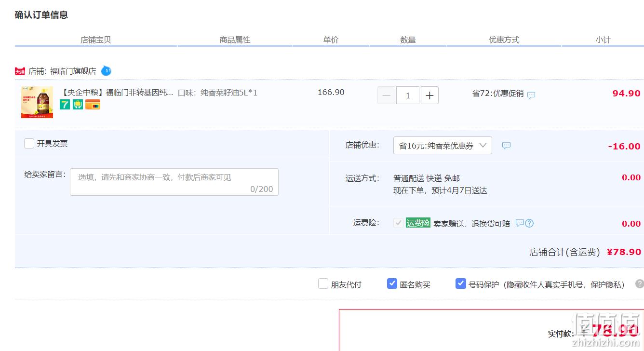Open the 福临门 product title link

(118, 93)
